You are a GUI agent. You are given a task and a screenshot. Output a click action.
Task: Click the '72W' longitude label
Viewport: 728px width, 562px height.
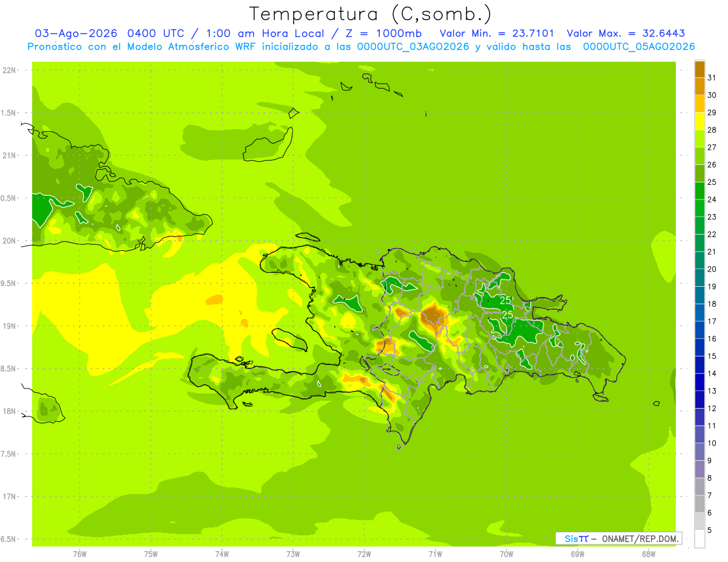pos(364,554)
